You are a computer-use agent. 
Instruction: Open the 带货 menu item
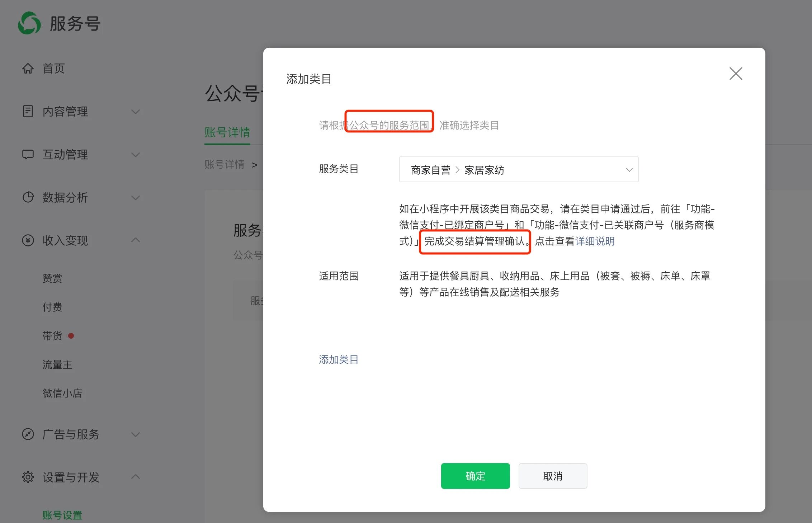pyautogui.click(x=52, y=336)
